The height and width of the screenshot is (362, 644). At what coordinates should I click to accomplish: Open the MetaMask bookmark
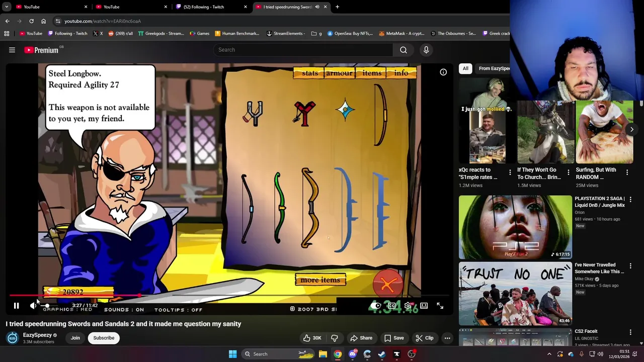[401, 34]
